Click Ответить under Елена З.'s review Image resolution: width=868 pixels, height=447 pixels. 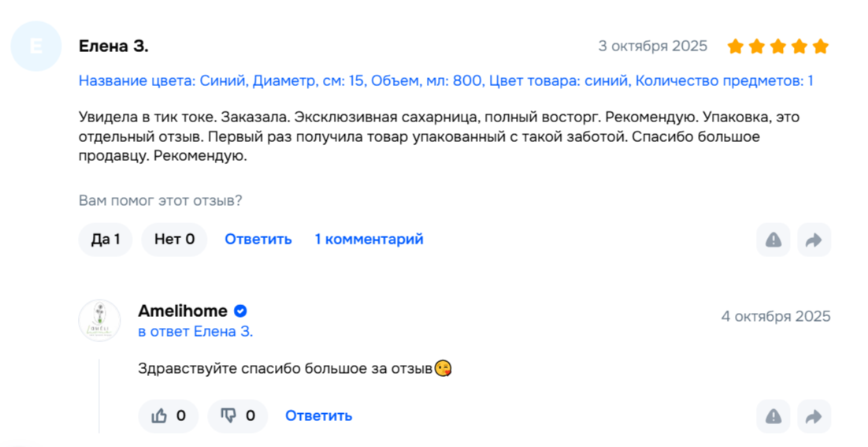click(x=258, y=239)
